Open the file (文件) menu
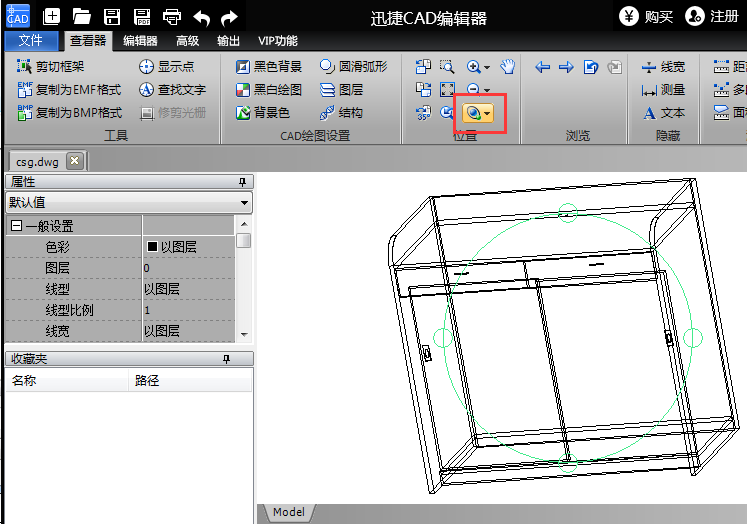The image size is (747, 524). tap(31, 41)
